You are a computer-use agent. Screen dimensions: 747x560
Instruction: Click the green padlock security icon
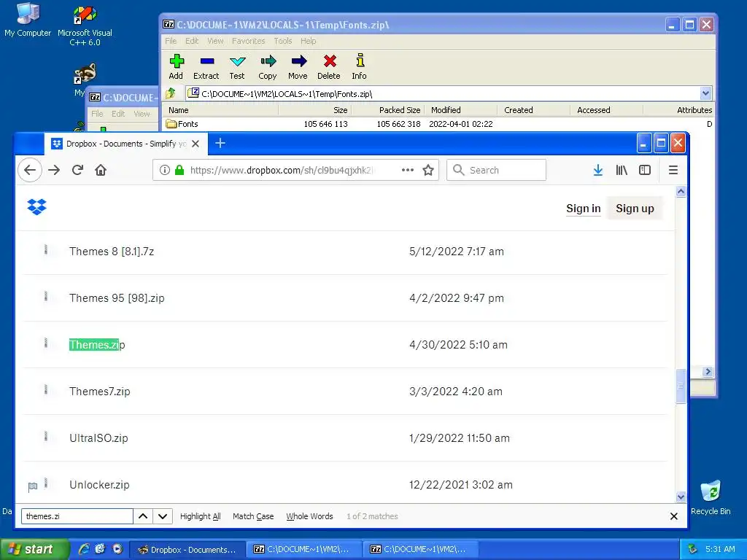click(179, 170)
